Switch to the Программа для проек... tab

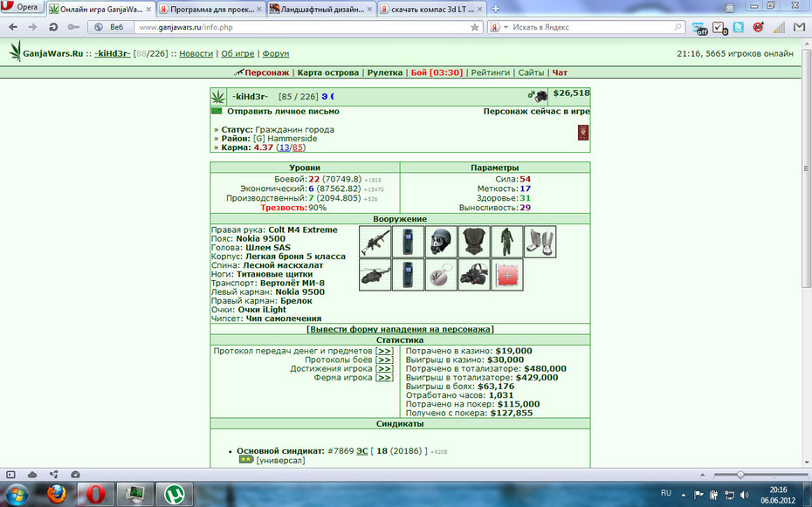[x=211, y=10]
